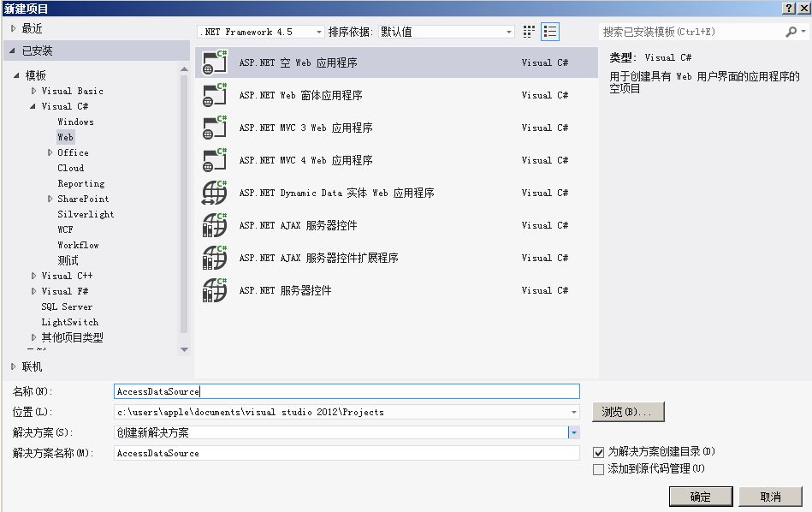812x512 pixels.
Task: Select the Silverlight tree item
Action: coord(86,214)
